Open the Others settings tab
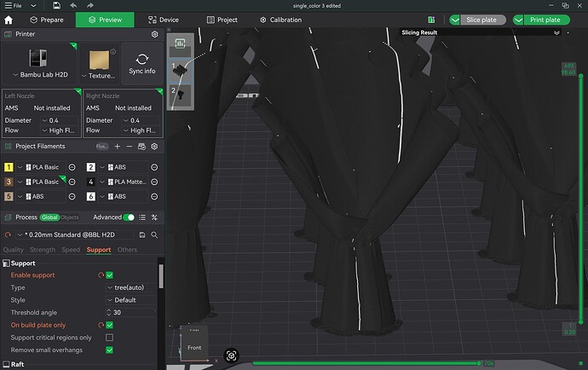The image size is (588, 370). [127, 250]
